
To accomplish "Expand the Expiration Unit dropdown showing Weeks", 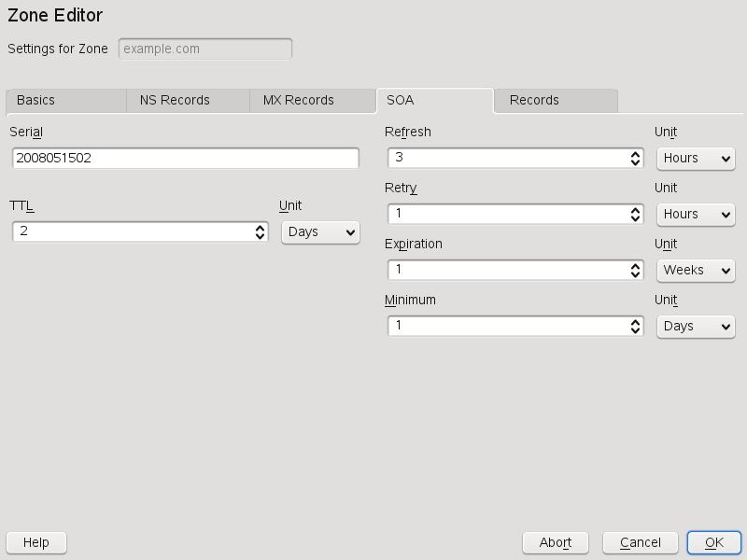I will pos(696,271).
